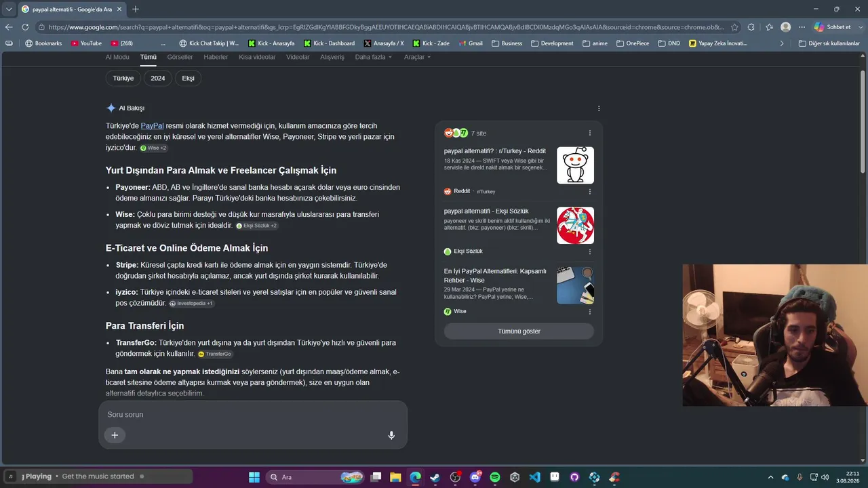
Task: Go back to the previous page
Action: [9, 27]
